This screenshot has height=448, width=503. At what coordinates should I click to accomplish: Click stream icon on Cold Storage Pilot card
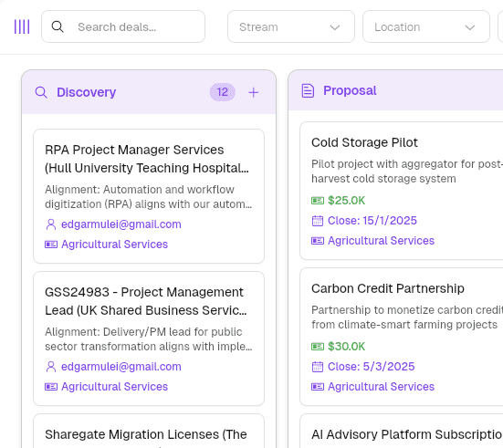tap(318, 241)
